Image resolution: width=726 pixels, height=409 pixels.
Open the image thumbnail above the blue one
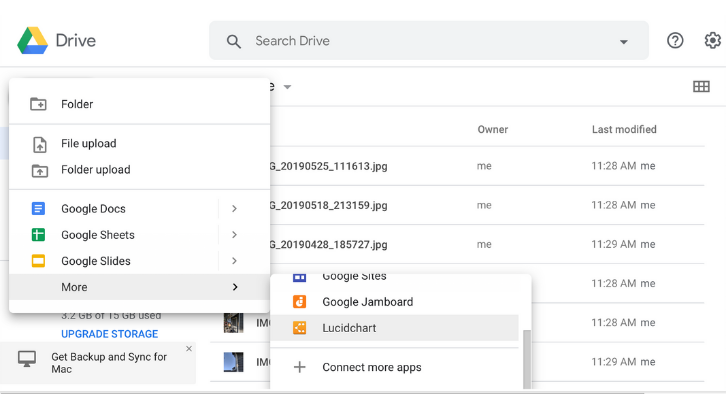233,323
